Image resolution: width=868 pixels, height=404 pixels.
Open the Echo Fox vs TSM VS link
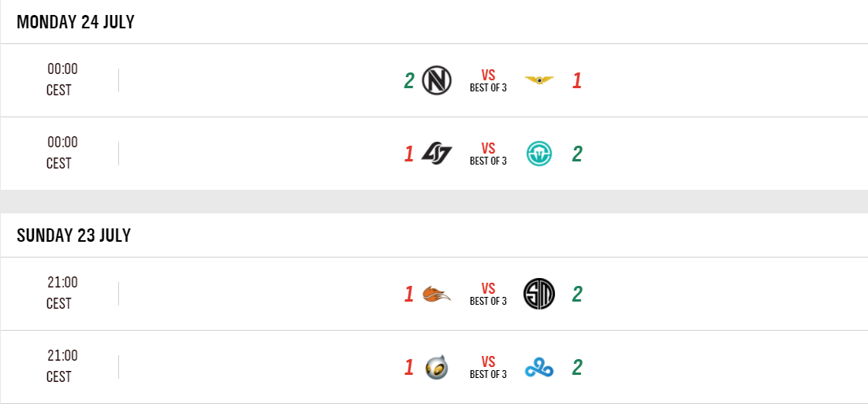point(488,289)
